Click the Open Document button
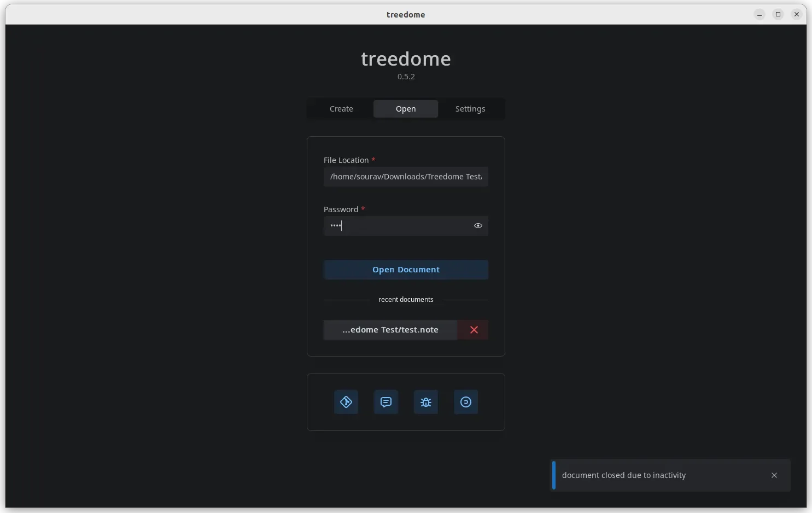Image resolution: width=812 pixels, height=513 pixels. [x=406, y=270]
